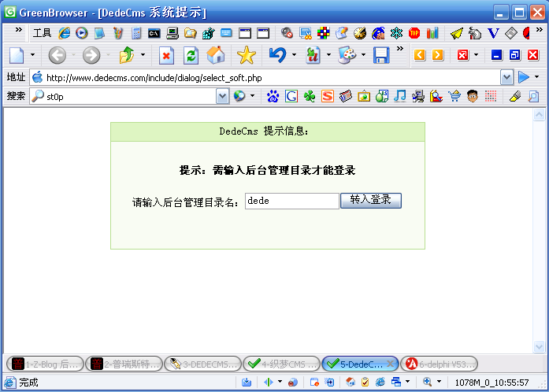Open Windows Media Player tool icon
Viewport: 549px width, 392px height.
pos(82,33)
